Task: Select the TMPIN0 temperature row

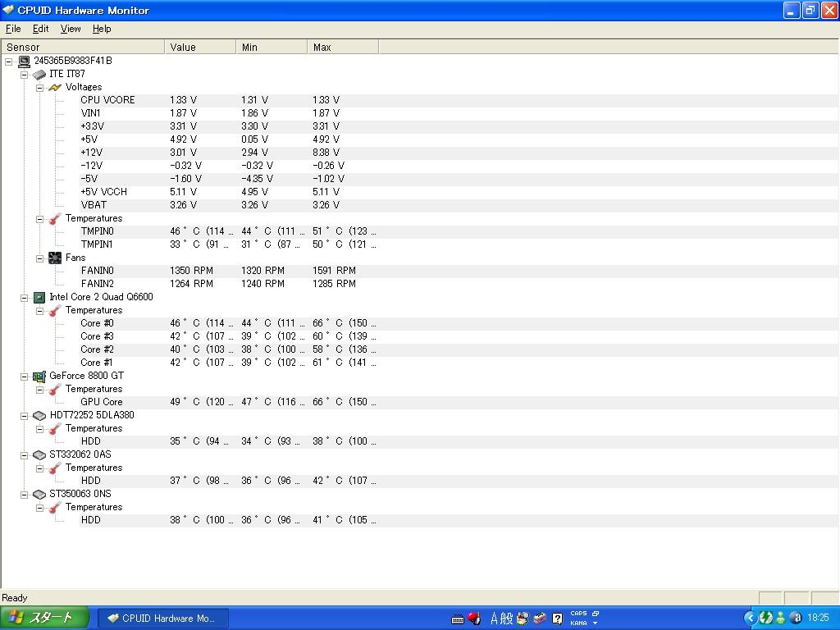Action: coord(459,231)
